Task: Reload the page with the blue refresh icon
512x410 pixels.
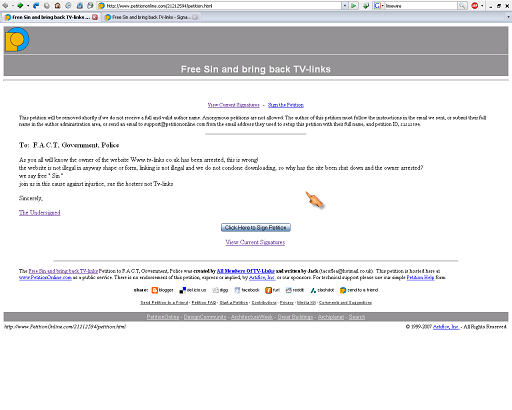Action: 36,6
